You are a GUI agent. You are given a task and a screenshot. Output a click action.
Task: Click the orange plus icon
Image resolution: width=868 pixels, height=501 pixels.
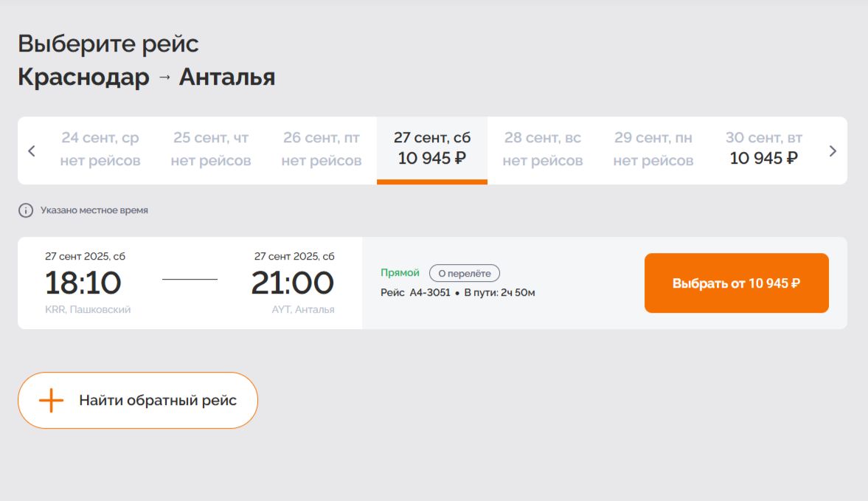pyautogui.click(x=51, y=401)
